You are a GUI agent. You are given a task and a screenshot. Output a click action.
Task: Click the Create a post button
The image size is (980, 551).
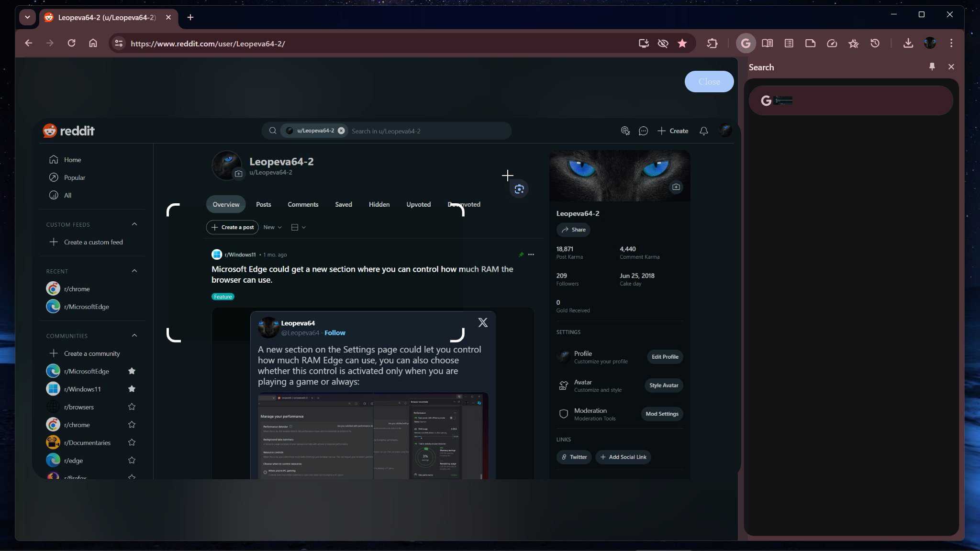tap(232, 227)
